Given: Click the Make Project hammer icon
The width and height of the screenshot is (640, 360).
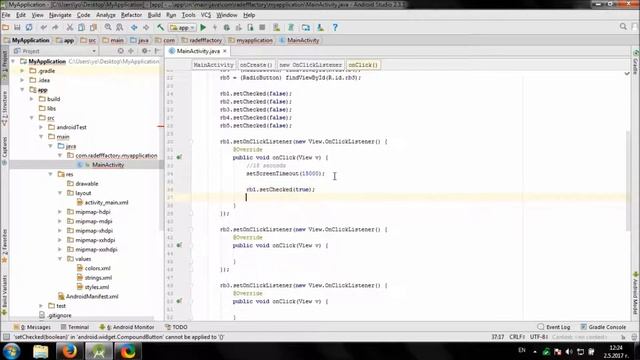Looking at the screenshot, I should (160, 27).
